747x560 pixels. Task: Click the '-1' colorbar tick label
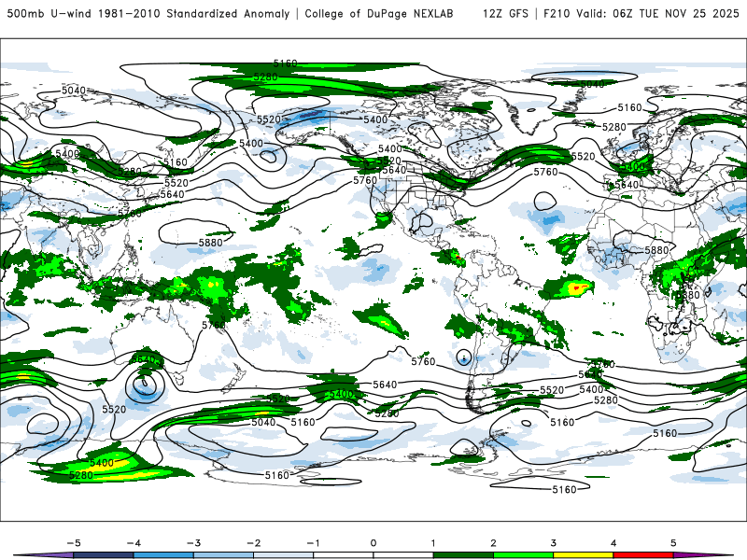coord(313,543)
